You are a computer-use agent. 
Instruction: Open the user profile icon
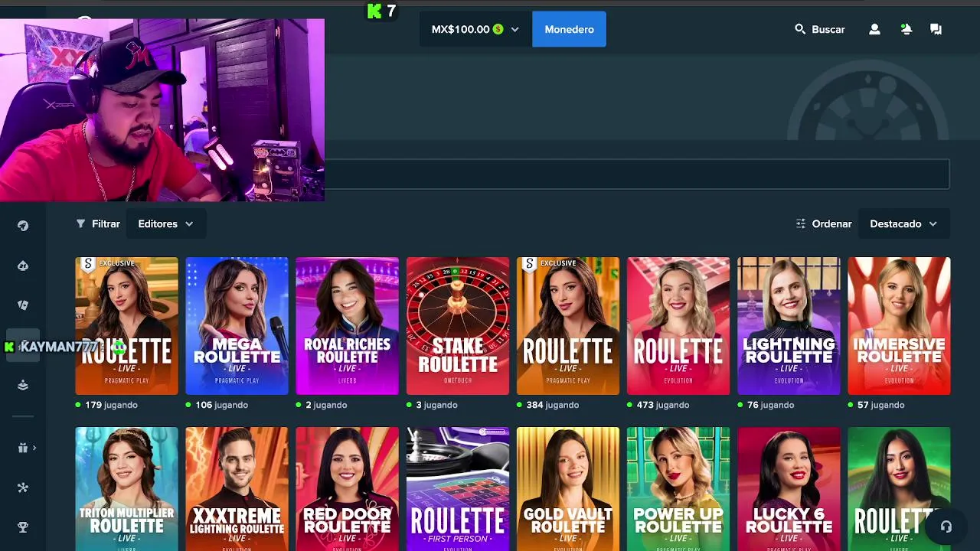[874, 29]
